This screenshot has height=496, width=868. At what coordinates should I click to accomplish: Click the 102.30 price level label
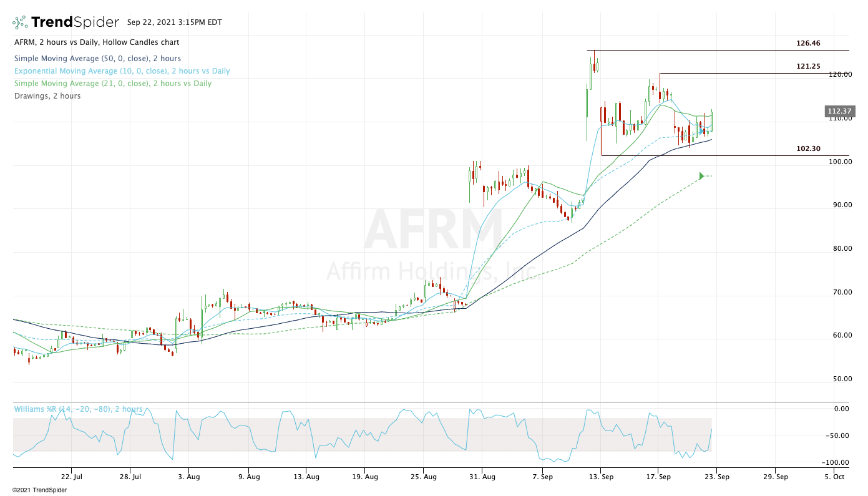[808, 148]
